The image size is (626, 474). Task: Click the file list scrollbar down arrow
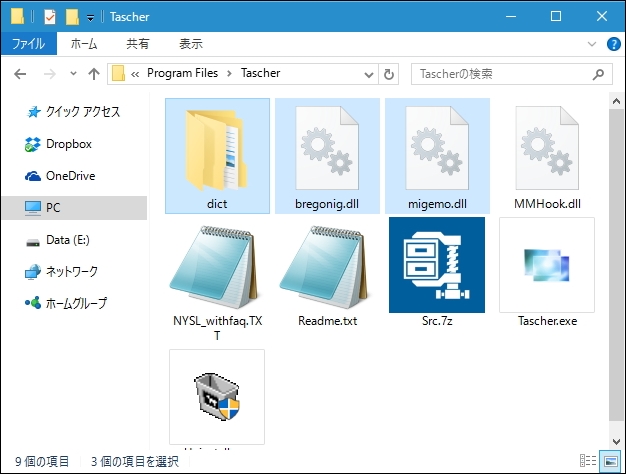[616, 441]
